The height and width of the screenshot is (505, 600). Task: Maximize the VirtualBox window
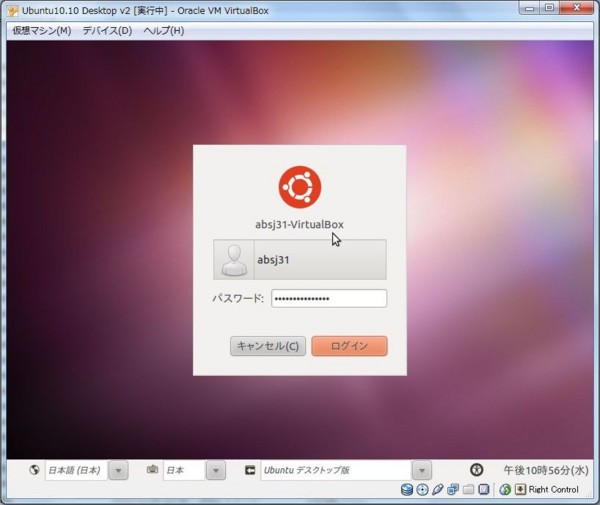coord(549,8)
